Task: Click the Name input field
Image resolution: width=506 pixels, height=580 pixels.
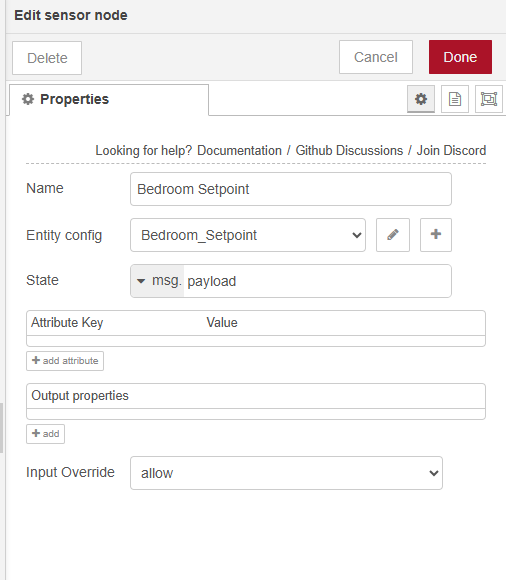Action: click(x=291, y=189)
